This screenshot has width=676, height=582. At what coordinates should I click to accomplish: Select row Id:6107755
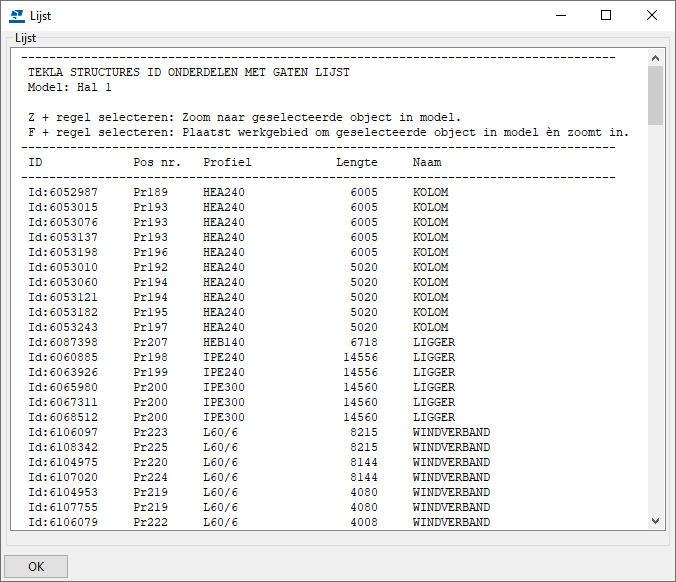click(260, 507)
